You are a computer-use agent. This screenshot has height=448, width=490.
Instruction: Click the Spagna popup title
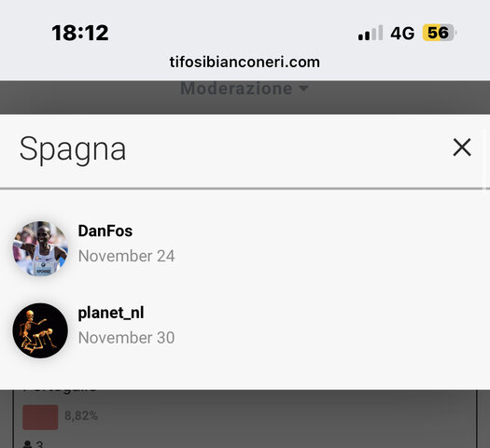pos(73,149)
